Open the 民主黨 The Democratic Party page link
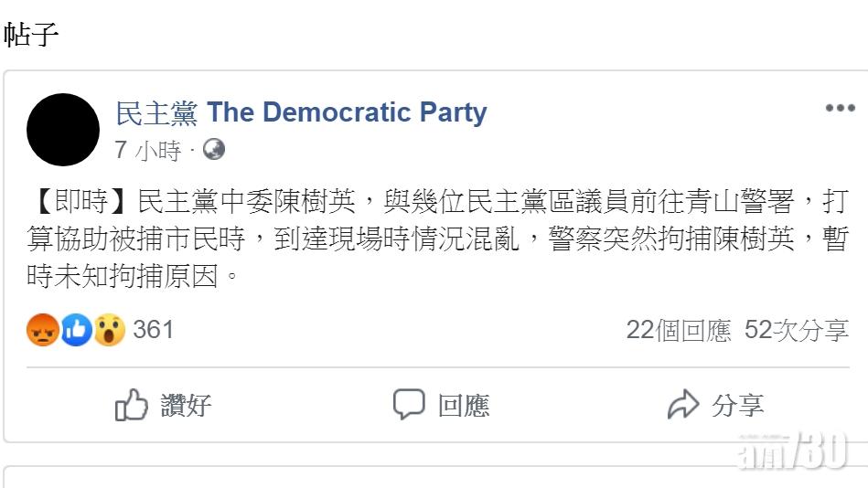 (301, 113)
